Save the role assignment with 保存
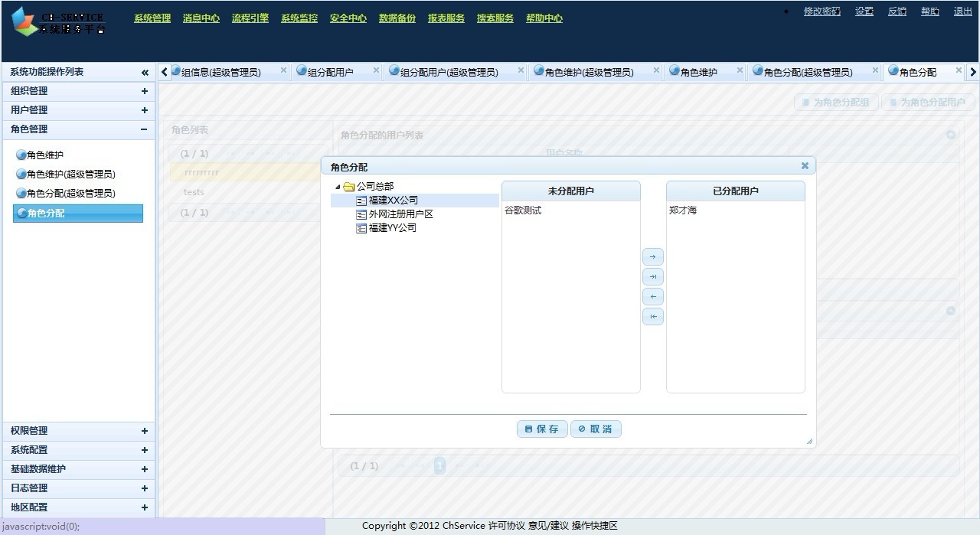The height and width of the screenshot is (535, 980). click(x=543, y=429)
